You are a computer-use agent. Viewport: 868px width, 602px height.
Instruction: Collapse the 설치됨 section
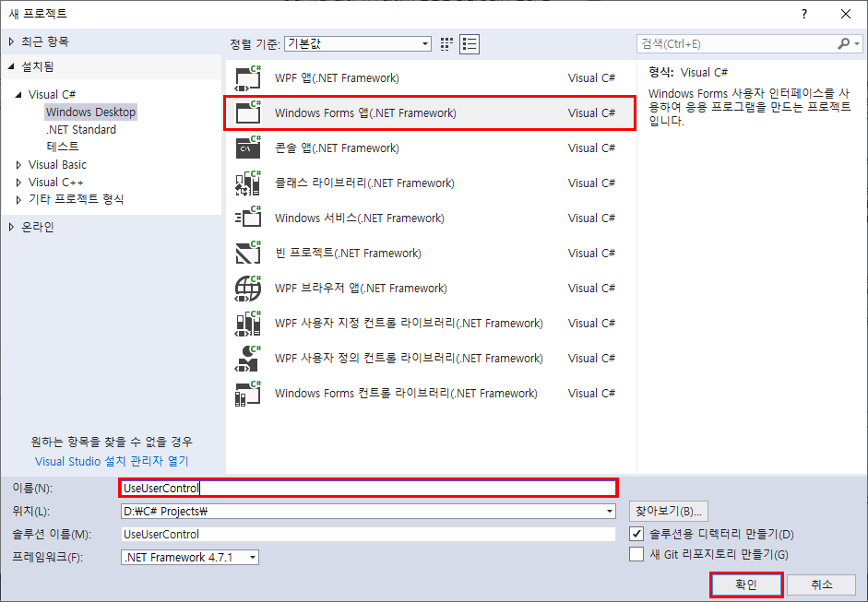tap(12, 66)
